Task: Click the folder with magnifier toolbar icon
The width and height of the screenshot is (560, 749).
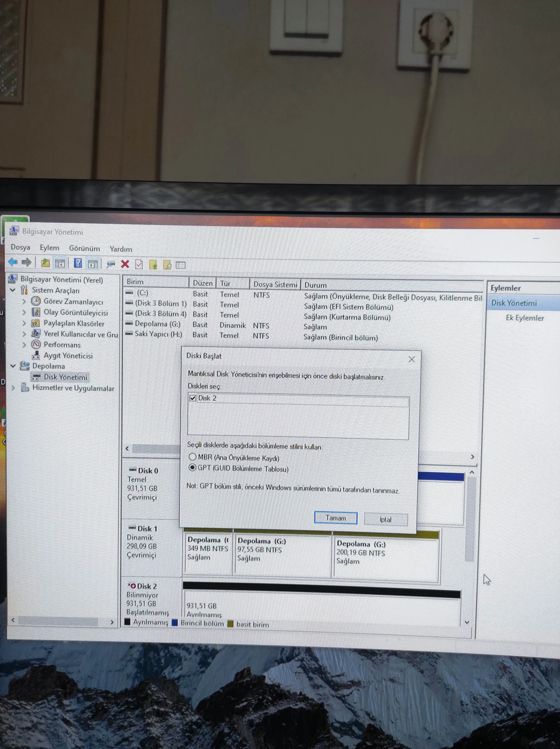Action: tap(167, 265)
